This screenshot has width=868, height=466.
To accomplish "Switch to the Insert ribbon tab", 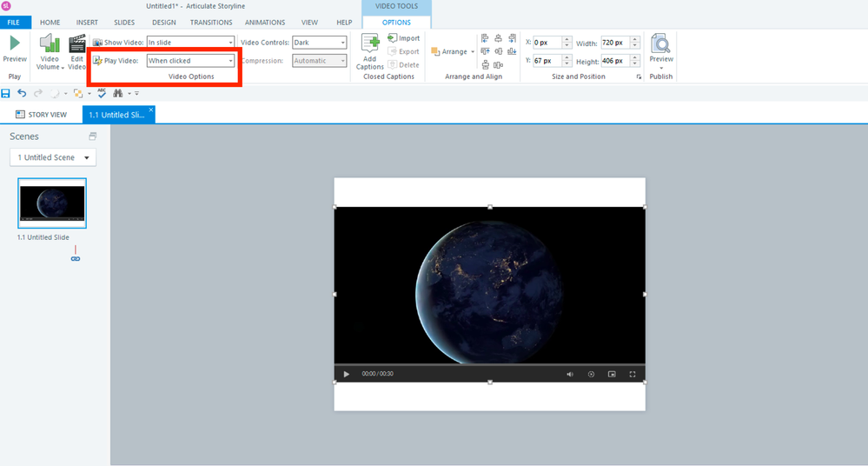I will click(x=87, y=23).
